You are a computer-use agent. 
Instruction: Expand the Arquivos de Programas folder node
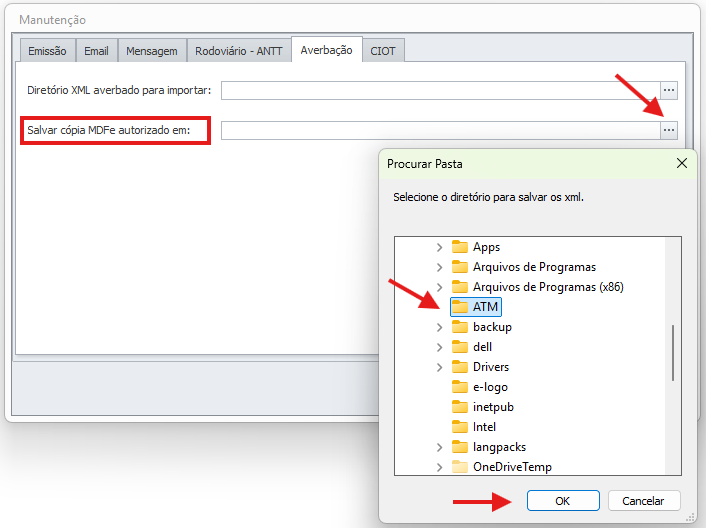pos(439,267)
